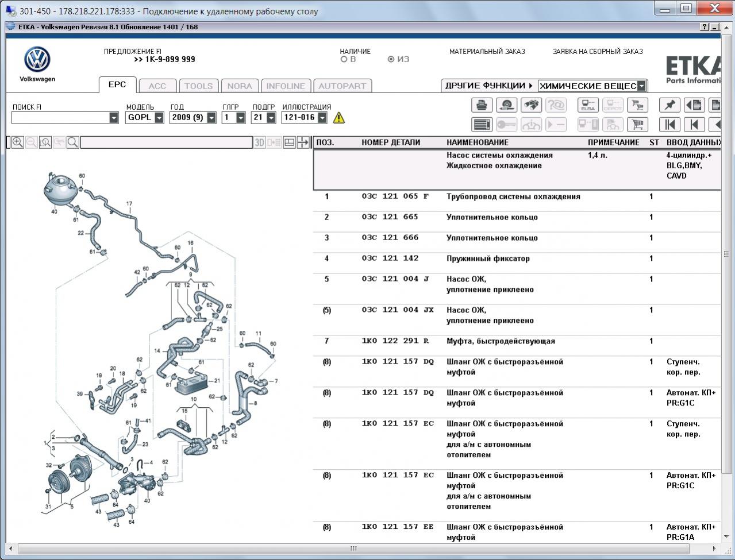The height and width of the screenshot is (560, 735).
Task: Click the greyed DEPOT icon
Action: (613, 105)
